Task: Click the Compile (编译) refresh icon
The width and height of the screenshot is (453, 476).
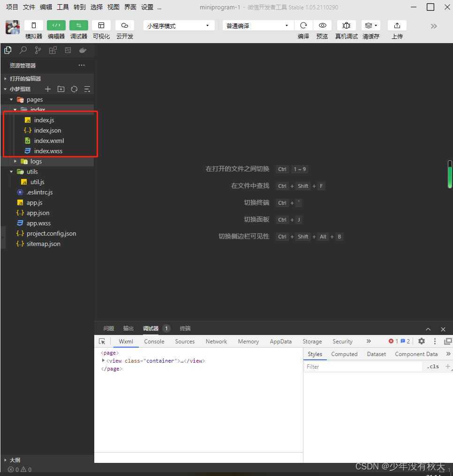Action: tap(303, 25)
